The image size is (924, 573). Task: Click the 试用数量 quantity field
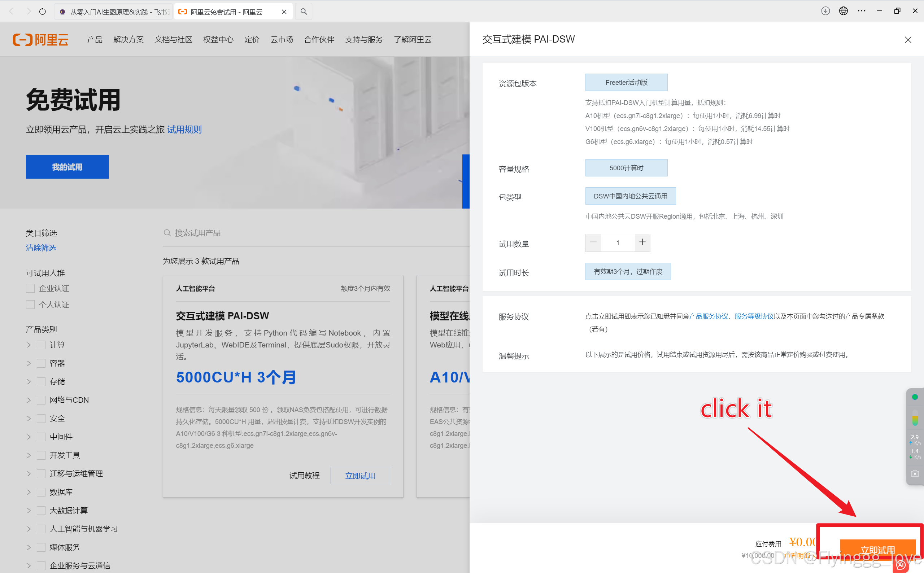click(618, 242)
